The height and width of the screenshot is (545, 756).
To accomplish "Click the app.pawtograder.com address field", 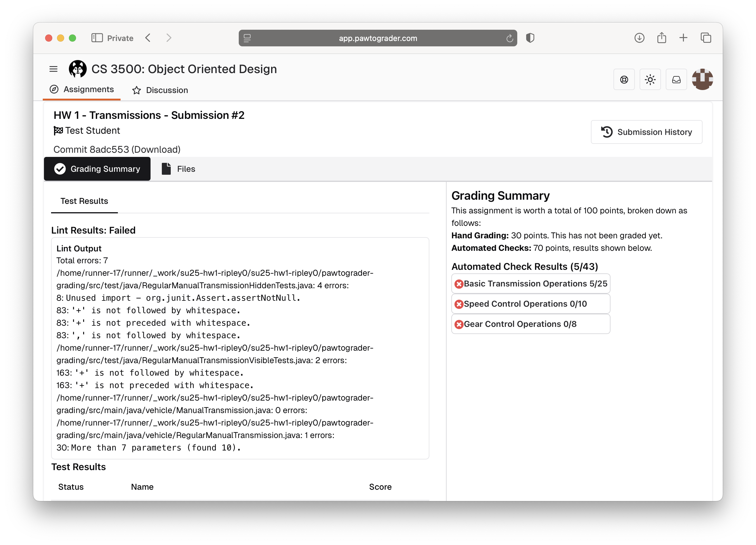I will coord(378,38).
